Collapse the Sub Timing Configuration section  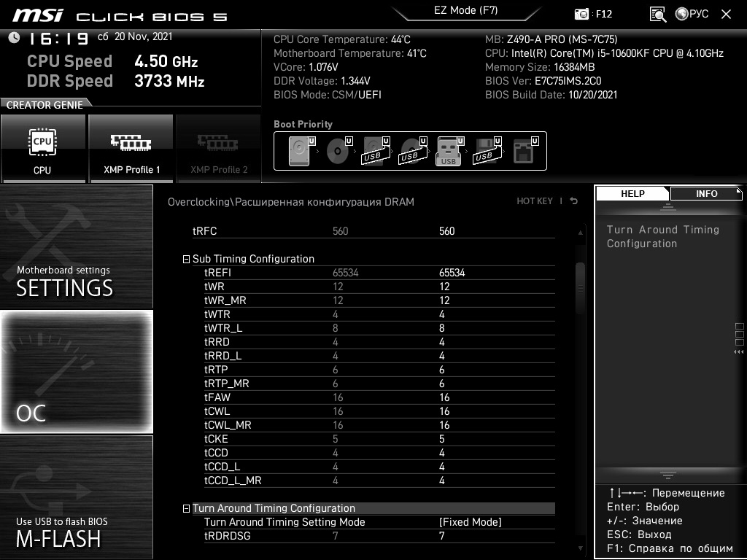186,259
